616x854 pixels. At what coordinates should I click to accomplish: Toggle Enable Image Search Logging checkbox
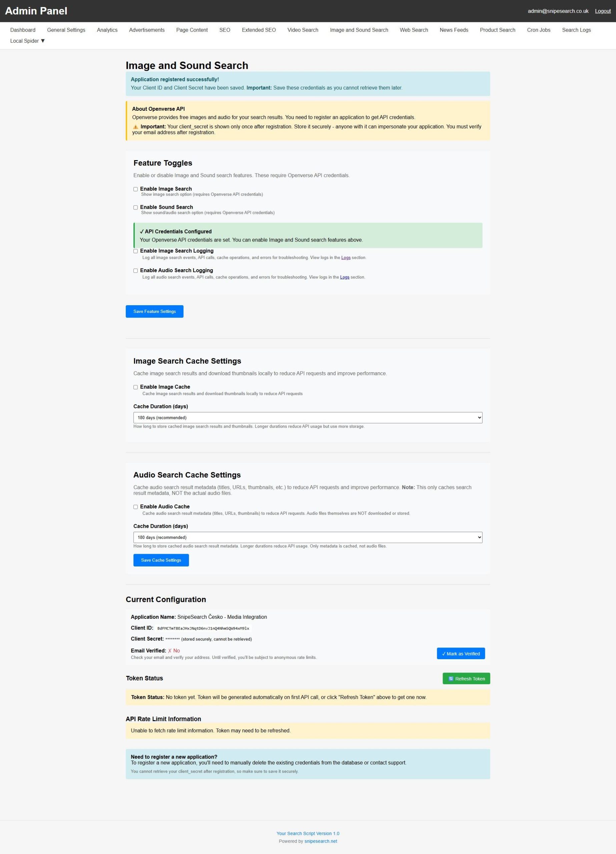135,251
